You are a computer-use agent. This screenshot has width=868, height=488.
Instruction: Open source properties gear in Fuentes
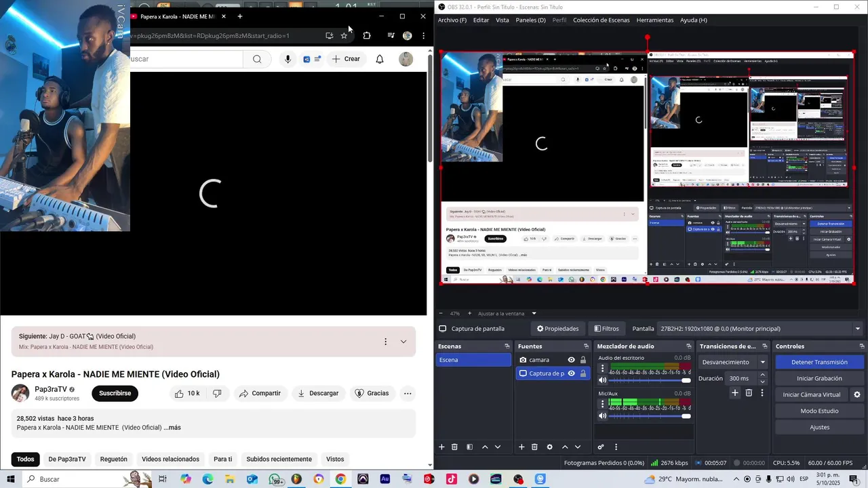(549, 447)
